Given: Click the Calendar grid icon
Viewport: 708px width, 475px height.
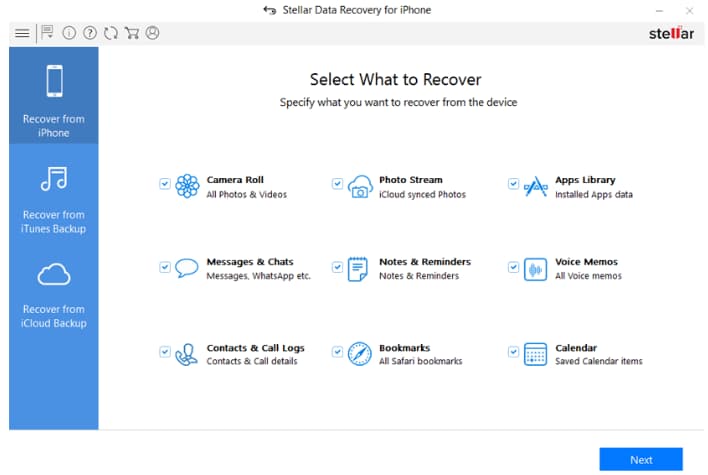Looking at the screenshot, I should pyautogui.click(x=536, y=354).
